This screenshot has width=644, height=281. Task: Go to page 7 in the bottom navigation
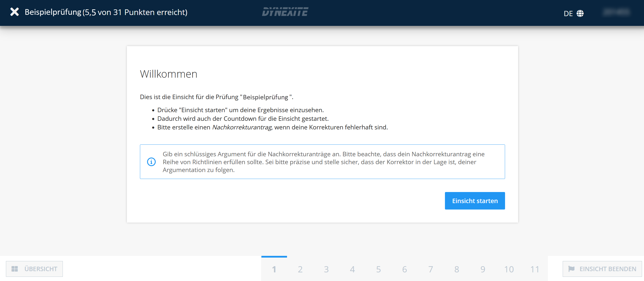(x=430, y=269)
